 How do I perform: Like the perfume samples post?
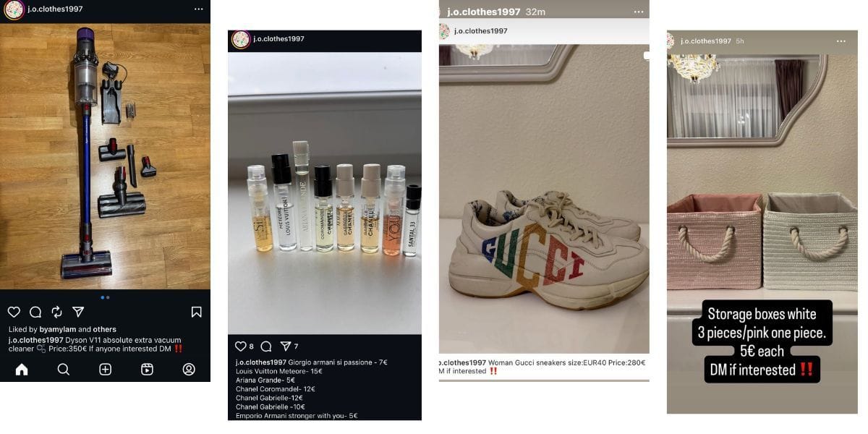coord(241,346)
